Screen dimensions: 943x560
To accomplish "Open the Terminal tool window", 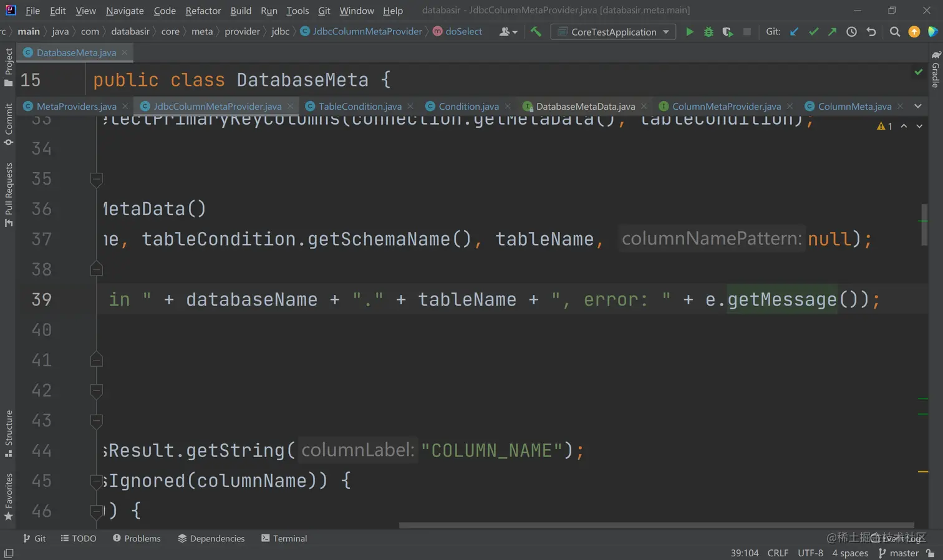I will (x=284, y=538).
